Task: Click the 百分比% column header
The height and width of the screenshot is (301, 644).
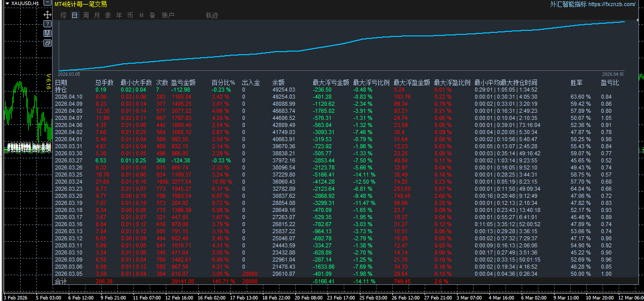Action: pyautogui.click(x=223, y=82)
